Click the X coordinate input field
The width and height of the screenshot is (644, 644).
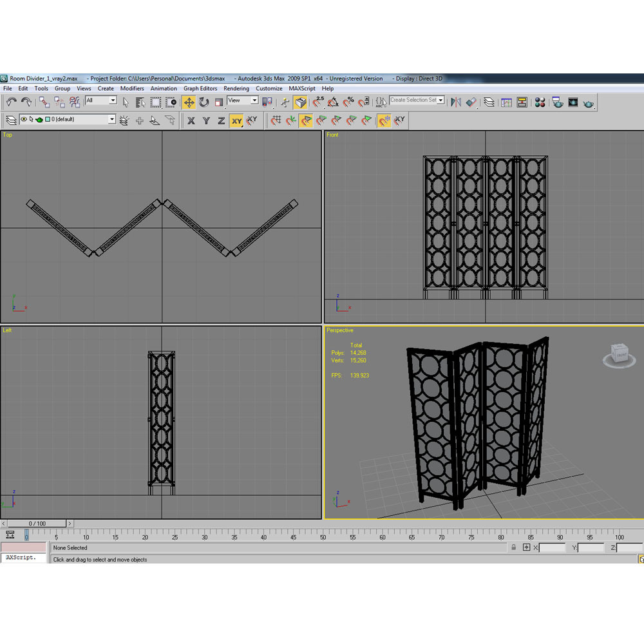pyautogui.click(x=552, y=547)
